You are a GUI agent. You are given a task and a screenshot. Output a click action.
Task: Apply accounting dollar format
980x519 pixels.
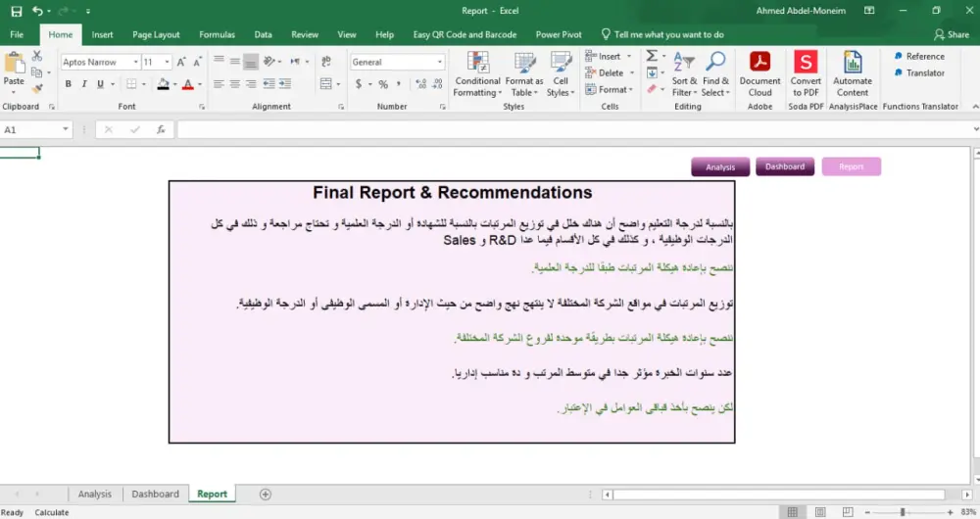358,83
